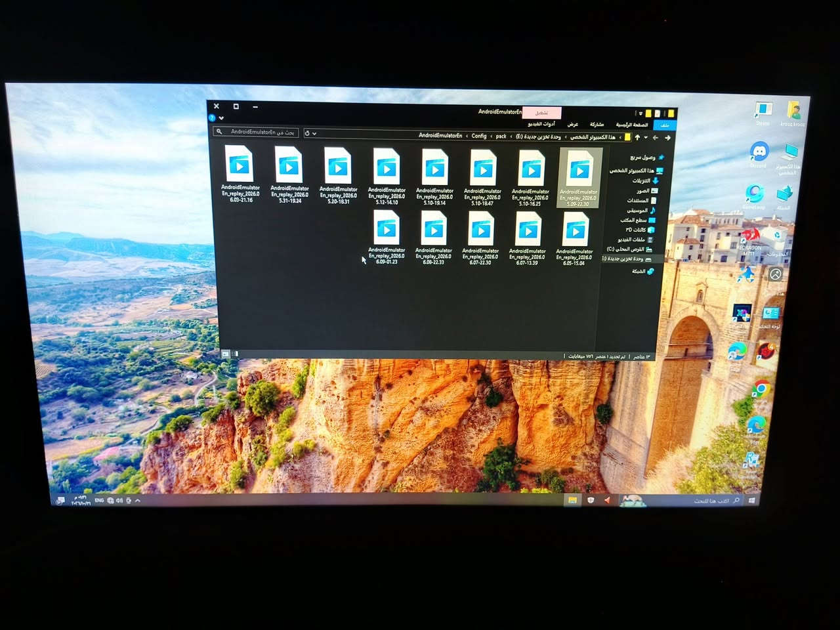Open الموسيقى (Music) in the sidebar
This screenshot has height=630, width=840.
click(x=640, y=211)
